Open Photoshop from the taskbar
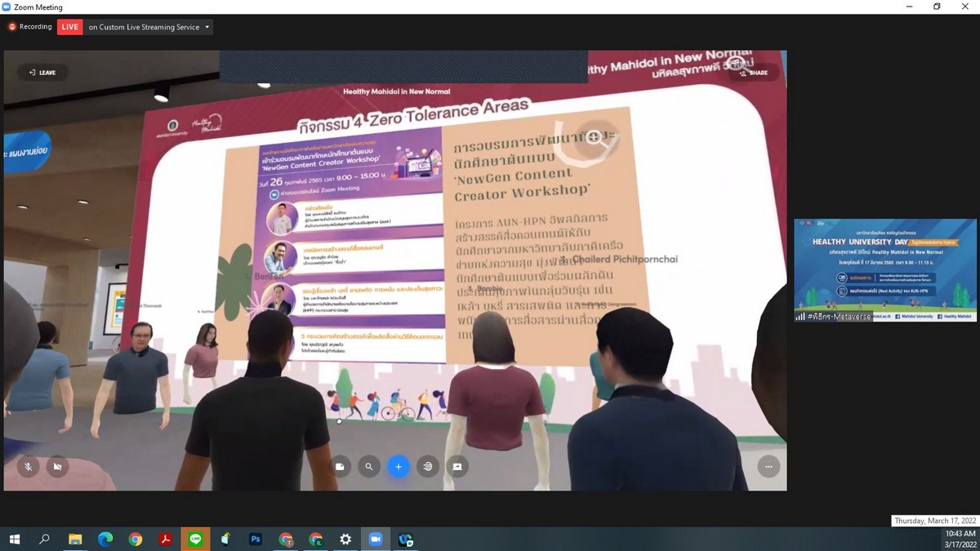This screenshot has width=980, height=551. tap(256, 540)
